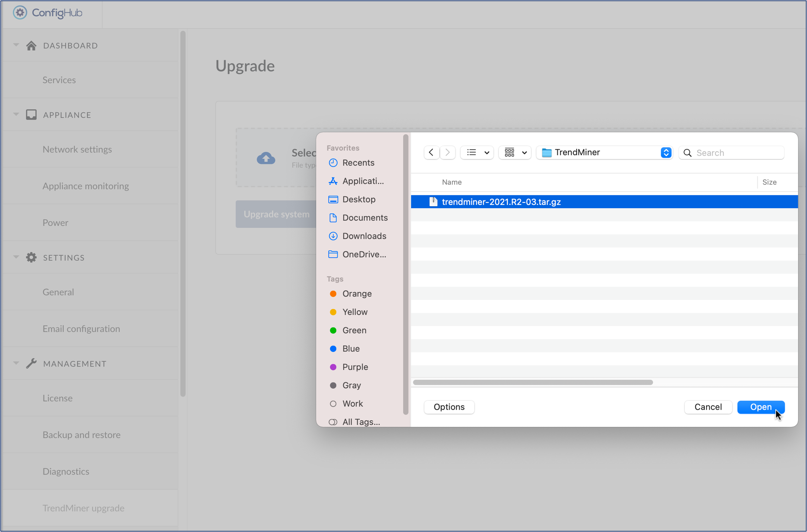The image size is (807, 532).
Task: Collapse the Settings section arrow
Action: tap(16, 257)
